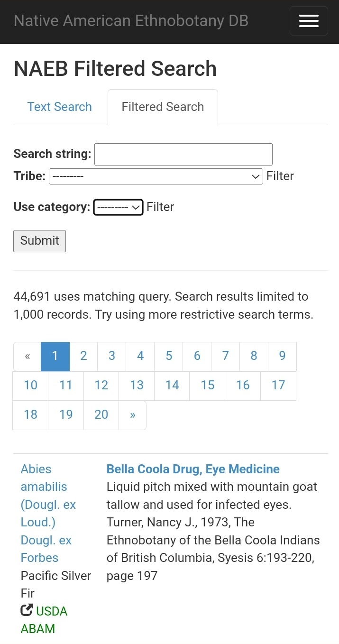
Task: Expand the Tribe dropdown
Action: pos(156,176)
